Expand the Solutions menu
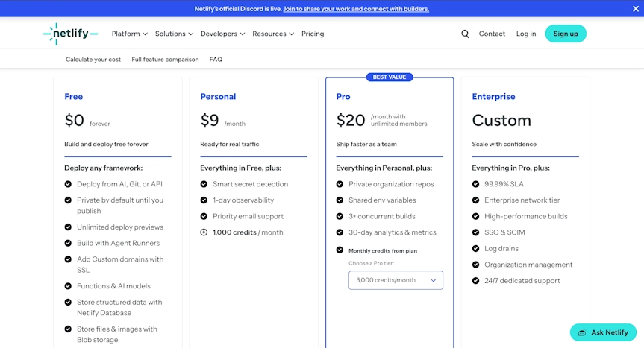This screenshot has width=644, height=348. (174, 34)
